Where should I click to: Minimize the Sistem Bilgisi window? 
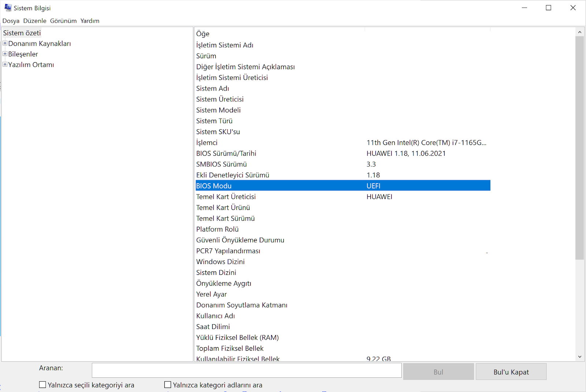click(524, 8)
